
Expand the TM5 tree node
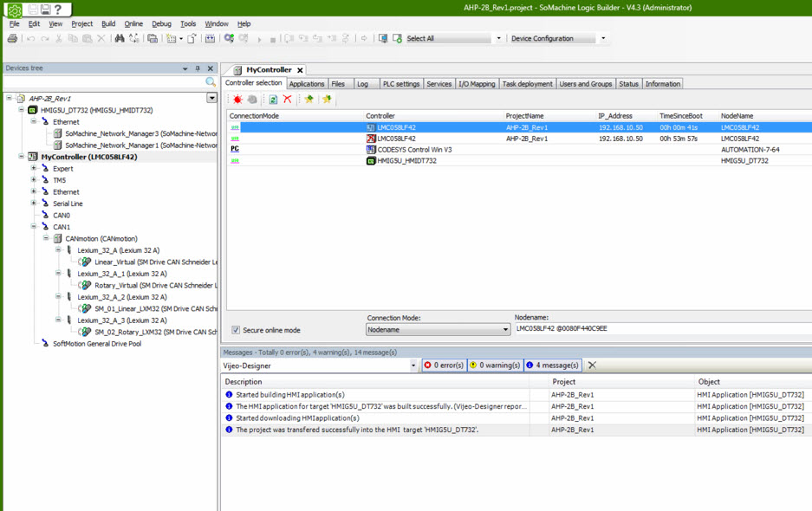[x=34, y=179]
